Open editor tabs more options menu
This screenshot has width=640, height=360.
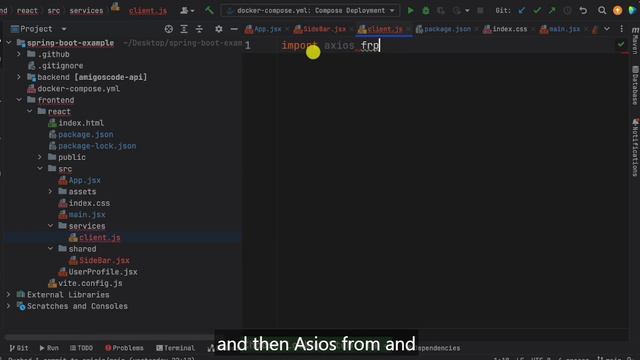pos(622,29)
